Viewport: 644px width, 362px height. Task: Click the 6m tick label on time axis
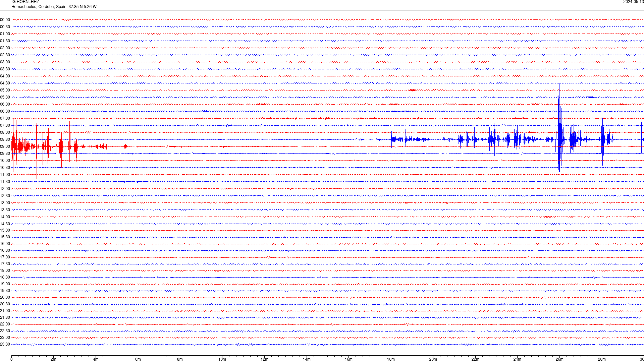138,359
